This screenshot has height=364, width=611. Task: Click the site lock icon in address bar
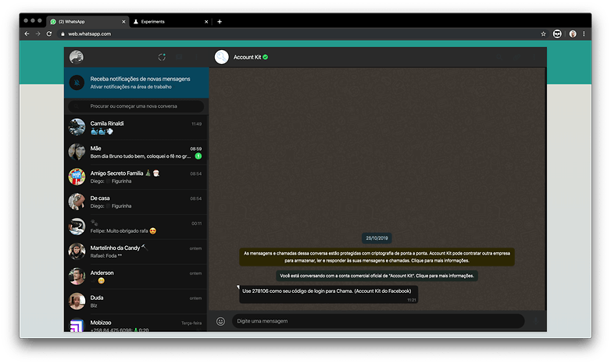point(63,34)
